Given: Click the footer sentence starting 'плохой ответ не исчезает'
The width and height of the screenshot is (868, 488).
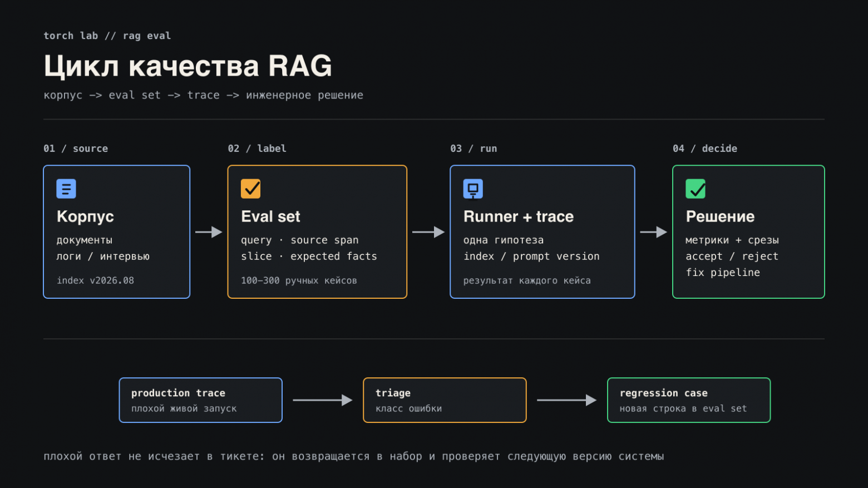Looking at the screenshot, I should (x=354, y=456).
